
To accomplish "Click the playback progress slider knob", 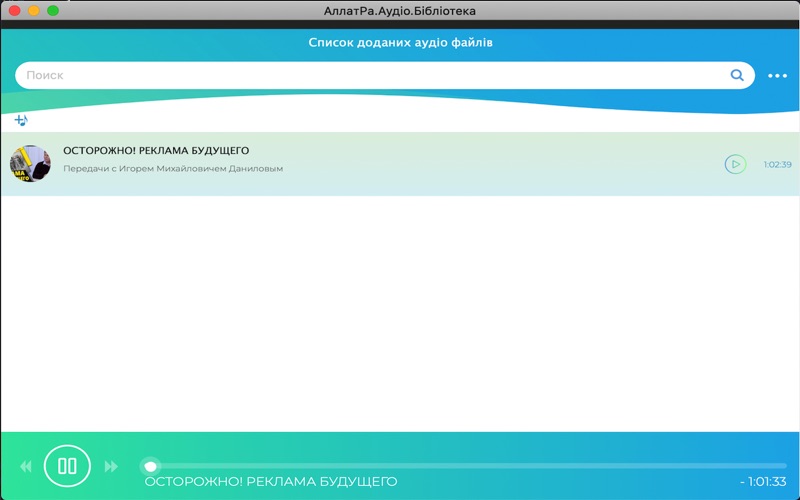I will pos(151,466).
